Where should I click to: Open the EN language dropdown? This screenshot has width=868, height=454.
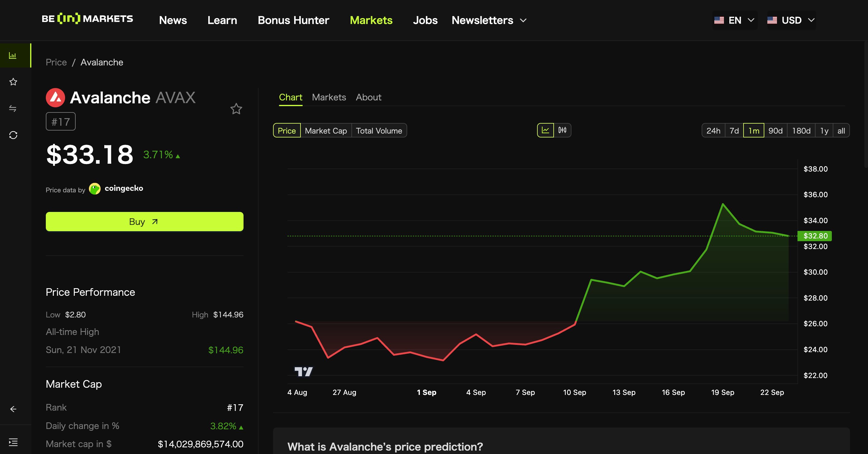tap(734, 20)
